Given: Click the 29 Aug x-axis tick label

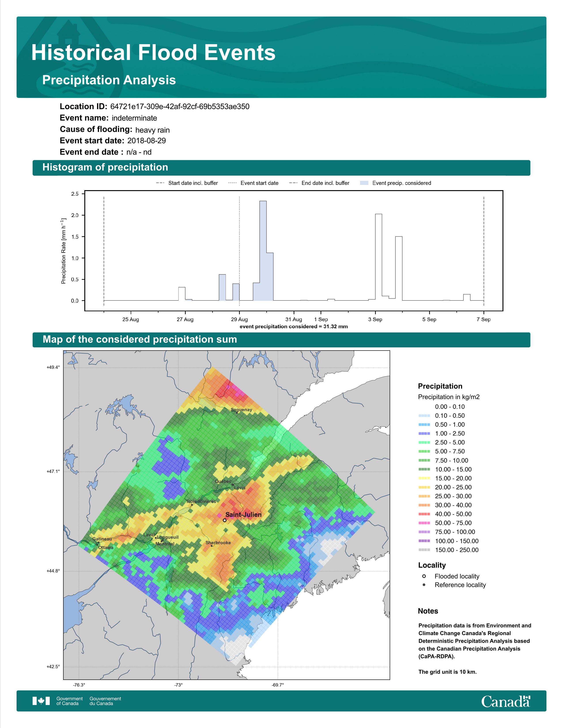Looking at the screenshot, I should [x=240, y=319].
